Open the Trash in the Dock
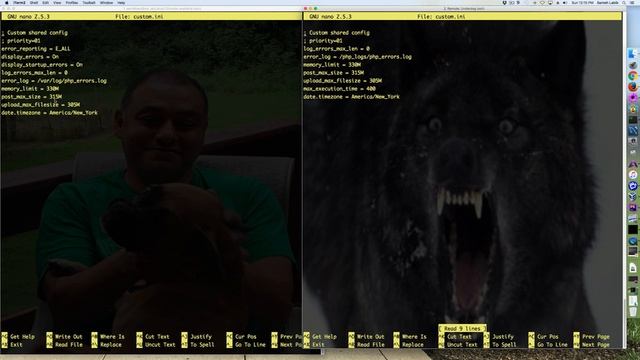Screen dimensions: 640x360 coord(633,312)
